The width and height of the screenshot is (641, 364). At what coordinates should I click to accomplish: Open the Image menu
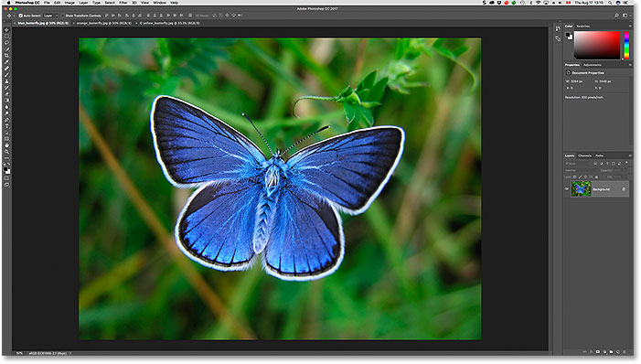(69, 3)
